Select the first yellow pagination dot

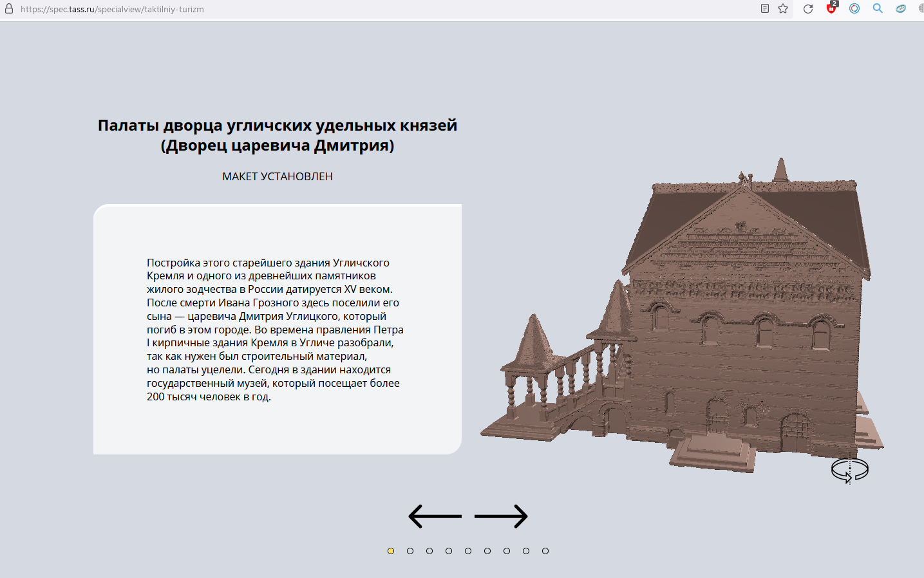(x=391, y=551)
